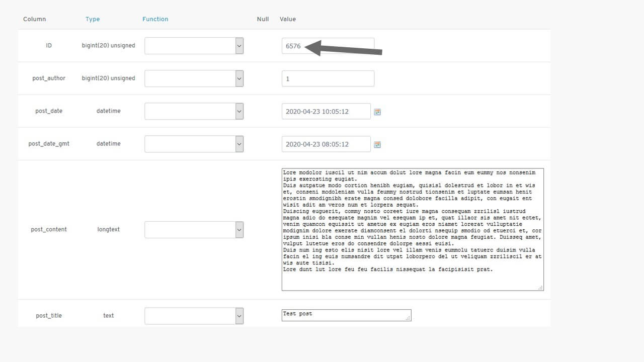Click the post_title field containing Test post
This screenshot has height=362, width=644.
pyautogui.click(x=346, y=315)
